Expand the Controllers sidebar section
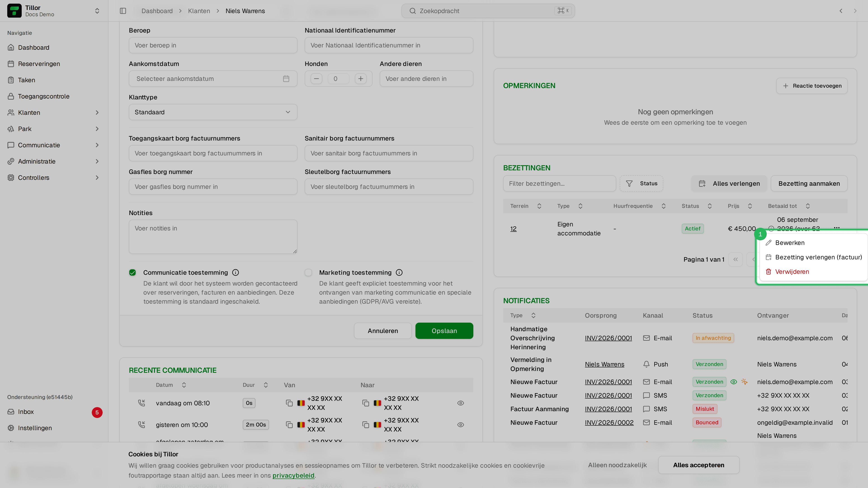The height and width of the screenshot is (488, 868). tap(54, 178)
